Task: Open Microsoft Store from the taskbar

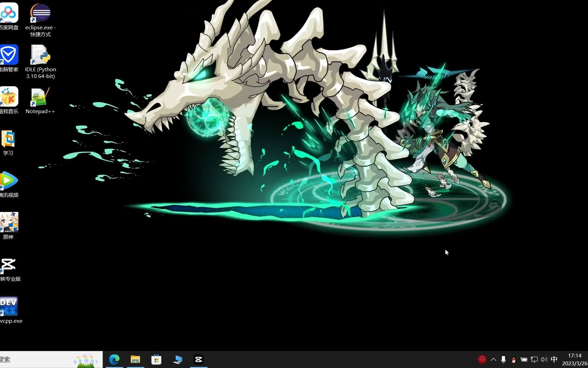Action: (157, 359)
